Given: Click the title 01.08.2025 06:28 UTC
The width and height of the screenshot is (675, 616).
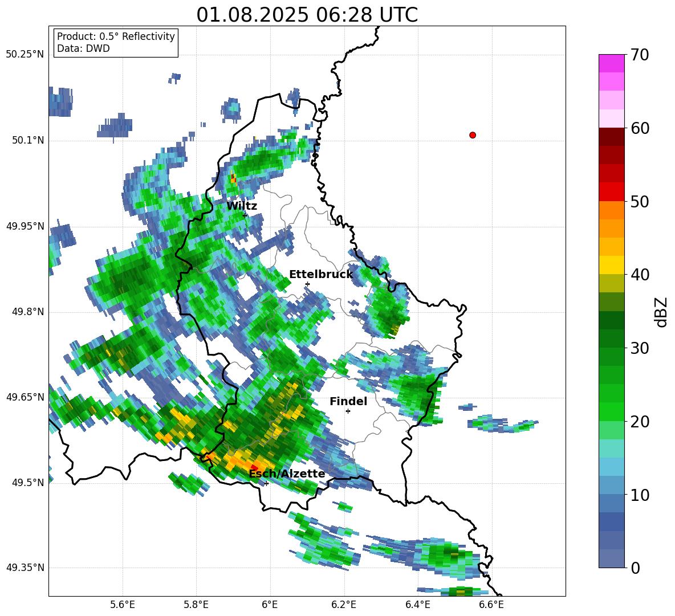Looking at the screenshot, I should click(x=307, y=15).
